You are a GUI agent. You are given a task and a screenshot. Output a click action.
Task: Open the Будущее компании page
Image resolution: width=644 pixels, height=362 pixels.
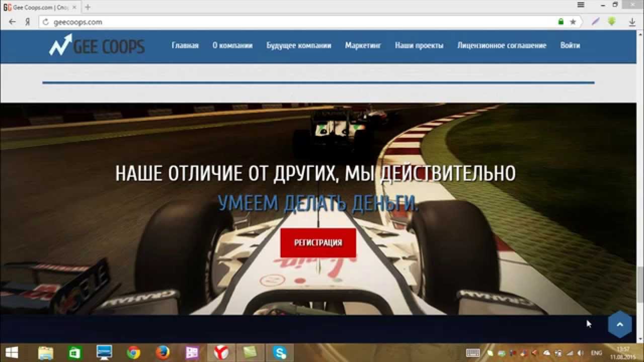[299, 45]
